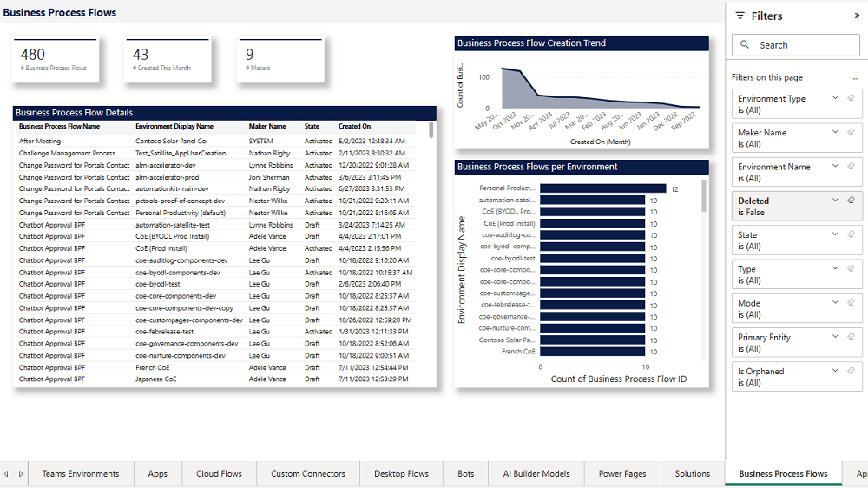Open the Desktop Flows tab
868x488 pixels.
pos(401,473)
